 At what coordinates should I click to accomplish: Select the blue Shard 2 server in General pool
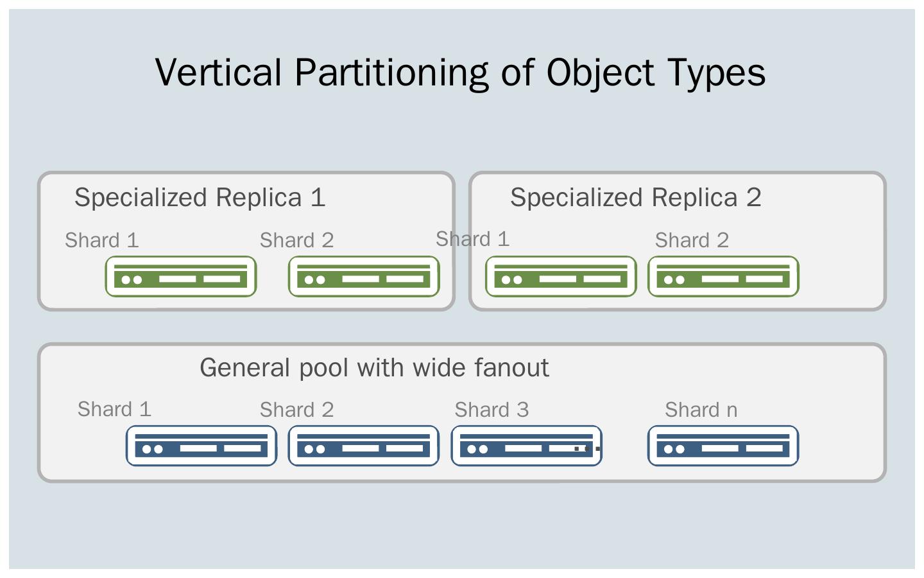364,446
